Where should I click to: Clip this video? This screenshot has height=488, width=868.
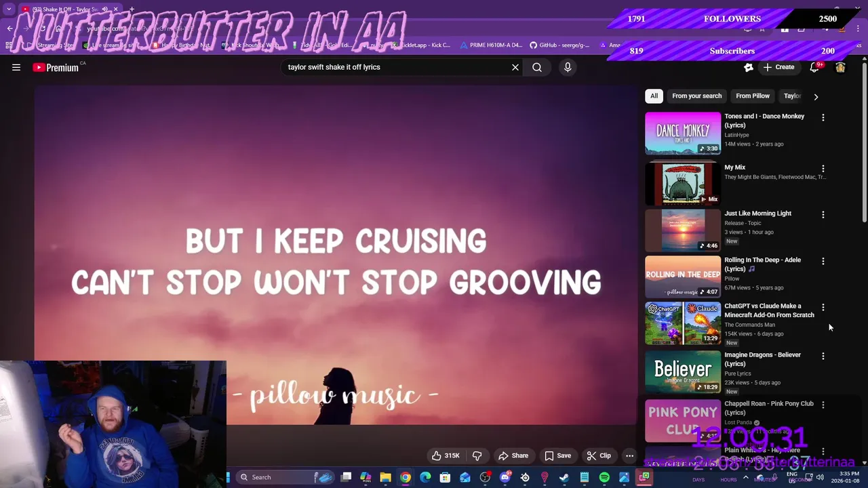click(x=599, y=455)
